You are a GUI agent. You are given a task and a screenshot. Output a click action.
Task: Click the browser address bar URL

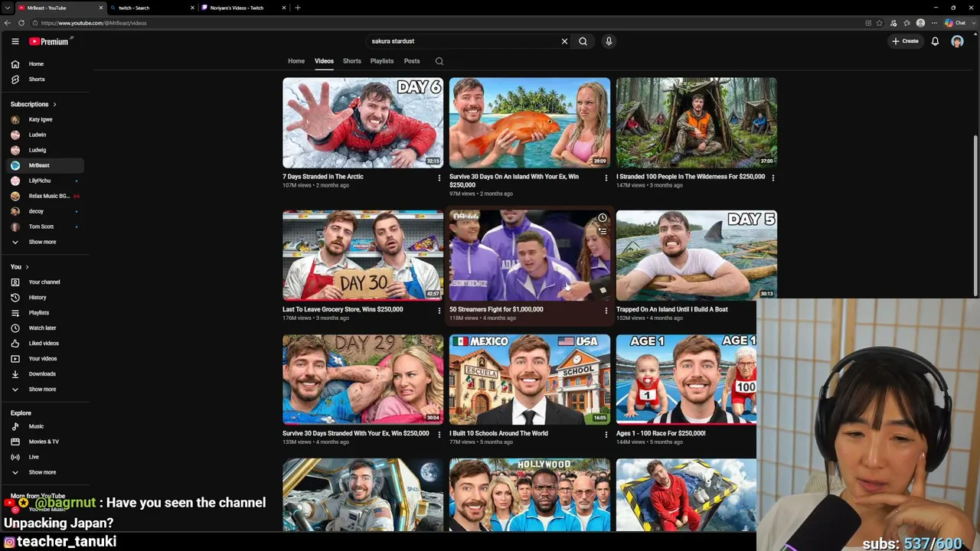tap(93, 23)
